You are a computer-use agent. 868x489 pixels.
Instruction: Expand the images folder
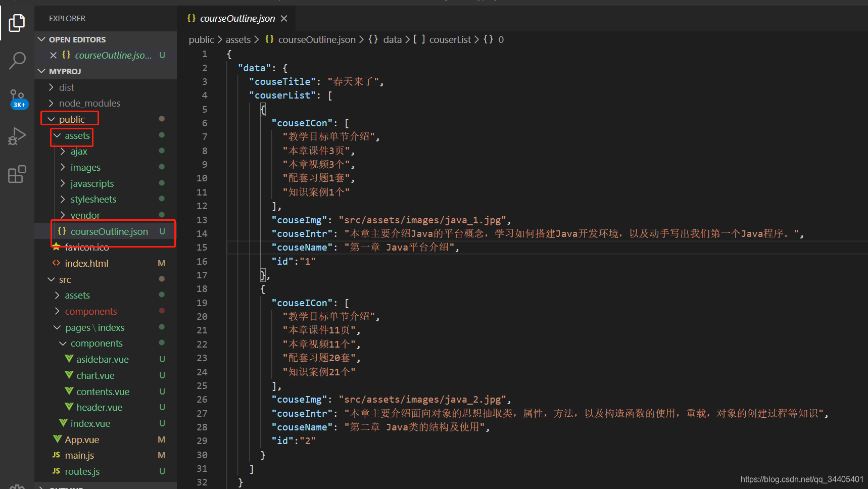[x=63, y=167]
